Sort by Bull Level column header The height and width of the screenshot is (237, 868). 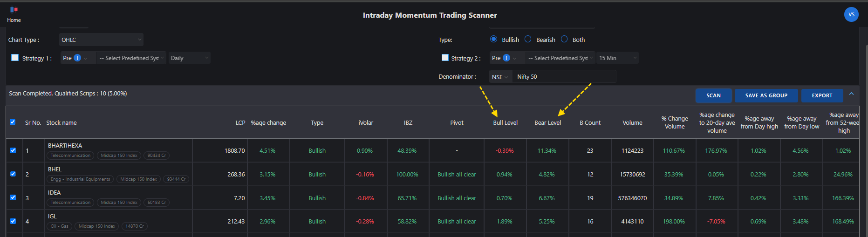[x=506, y=123]
